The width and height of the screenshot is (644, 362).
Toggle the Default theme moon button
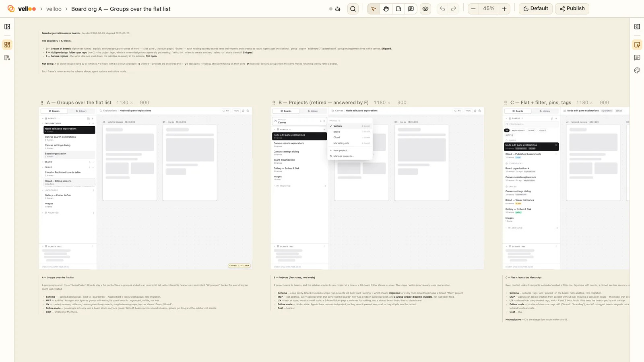[535, 8]
